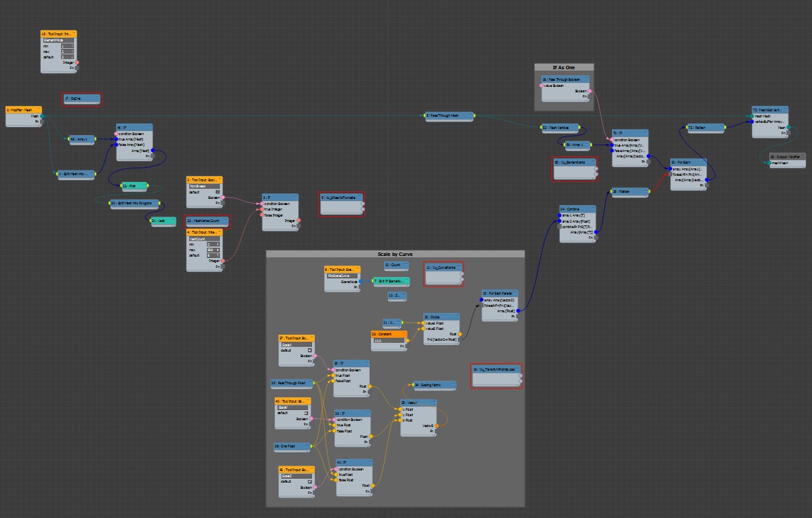The image size is (812, 518).
Task: Toggle the ScaleX default checkbox
Action: pyautogui.click(x=310, y=350)
